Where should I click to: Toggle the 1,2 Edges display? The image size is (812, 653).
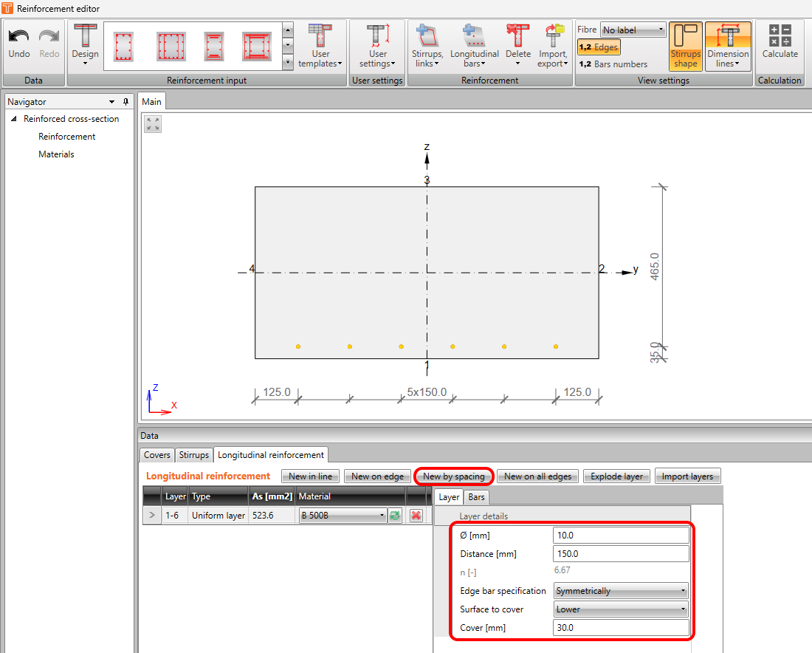click(x=598, y=46)
